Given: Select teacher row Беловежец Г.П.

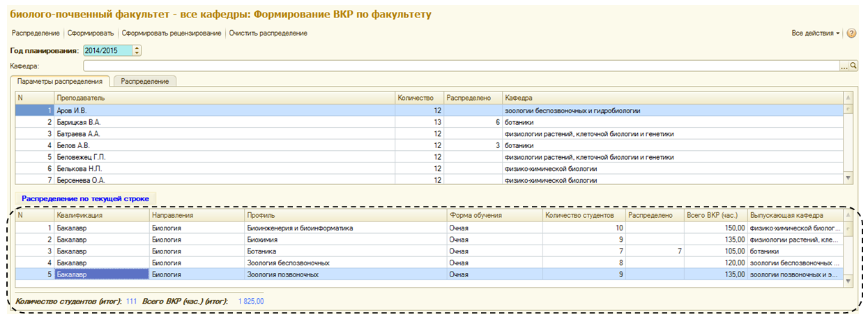Looking at the screenshot, I should [x=429, y=156].
